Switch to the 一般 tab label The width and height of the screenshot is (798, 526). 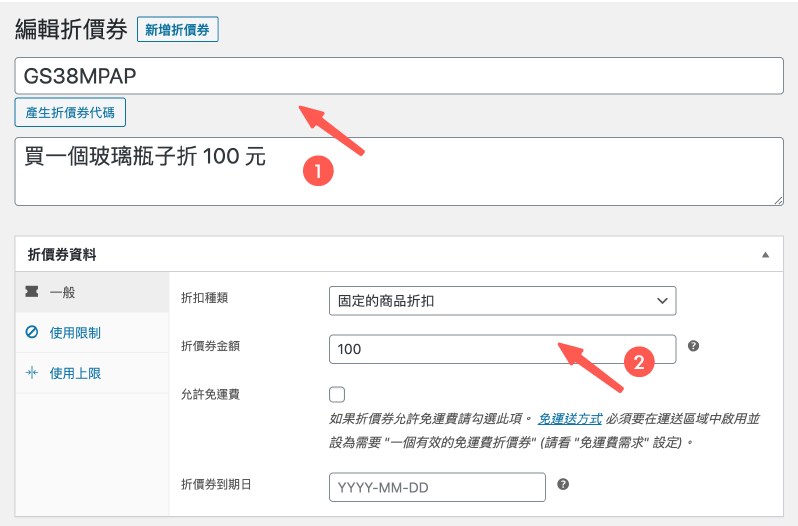(63, 292)
